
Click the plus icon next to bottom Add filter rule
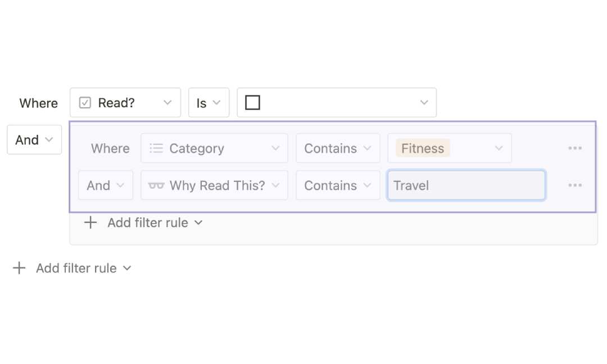point(19,268)
